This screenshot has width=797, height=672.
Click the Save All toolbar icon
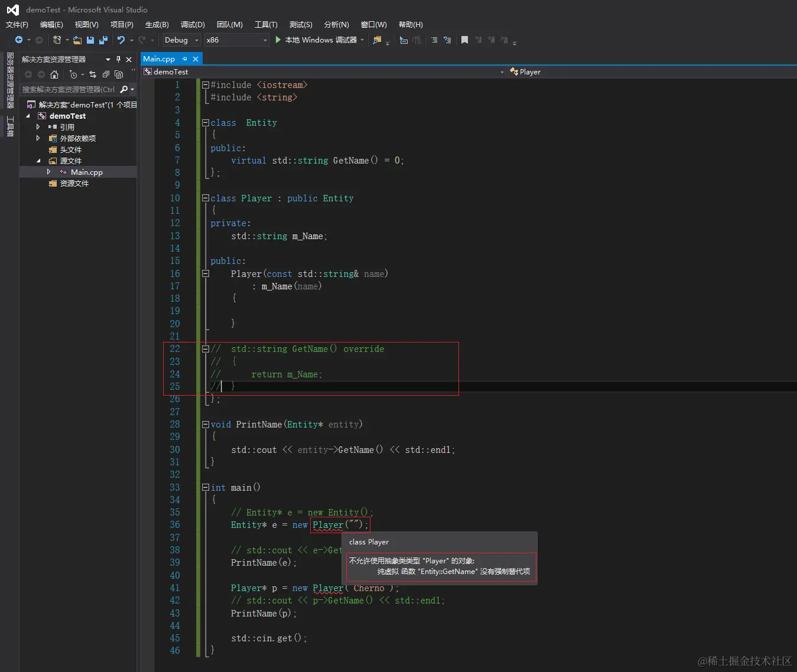click(103, 40)
